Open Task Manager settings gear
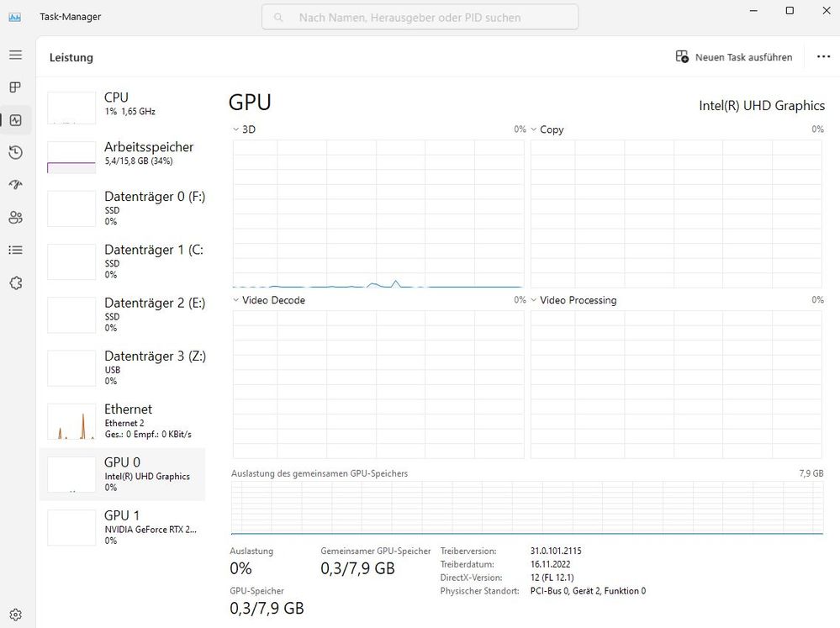Image resolution: width=840 pixels, height=628 pixels. coord(15,615)
